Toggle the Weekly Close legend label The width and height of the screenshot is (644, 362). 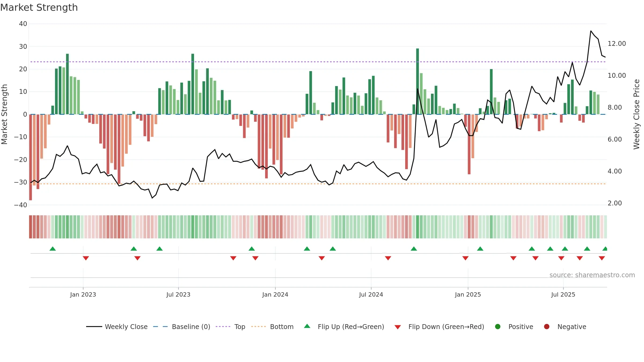[126, 327]
